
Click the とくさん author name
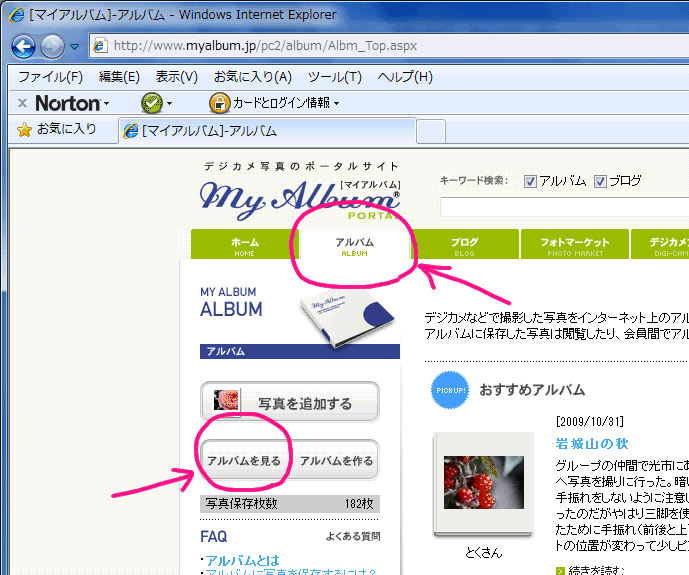tap(483, 552)
